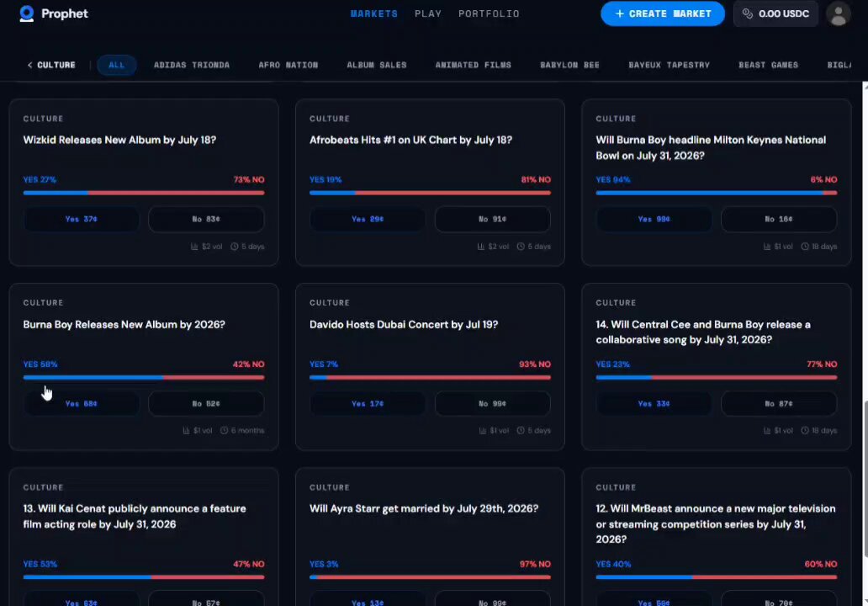Click volume icon on Afrobeats UK Chart card

pos(480,247)
